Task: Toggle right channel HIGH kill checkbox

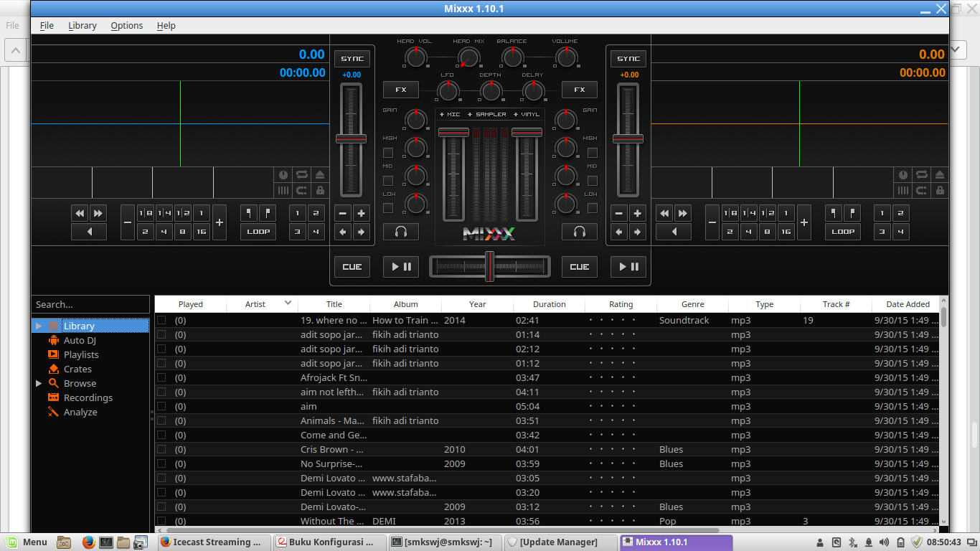Action: pos(593,153)
